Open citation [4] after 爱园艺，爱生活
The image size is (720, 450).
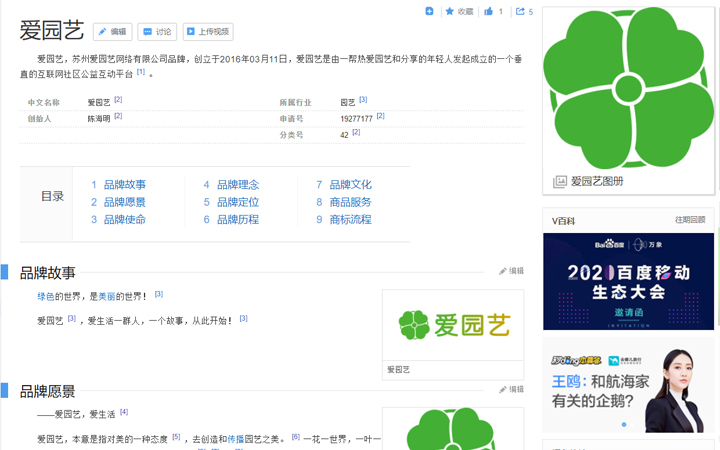[x=124, y=412]
